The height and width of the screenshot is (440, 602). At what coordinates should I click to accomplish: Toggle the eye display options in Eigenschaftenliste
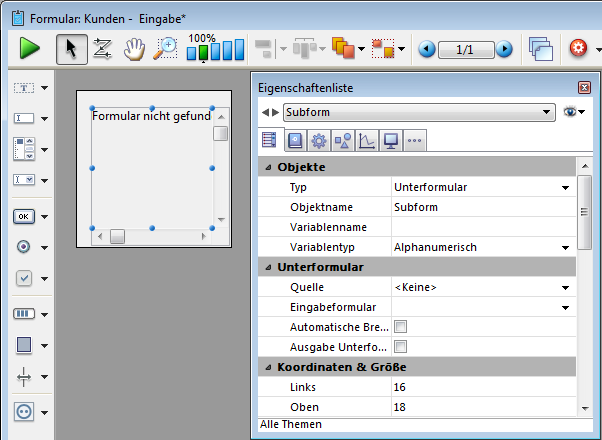tap(574, 113)
